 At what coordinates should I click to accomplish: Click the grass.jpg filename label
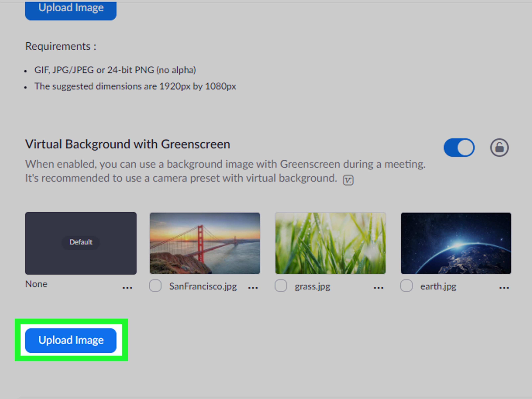pos(312,286)
